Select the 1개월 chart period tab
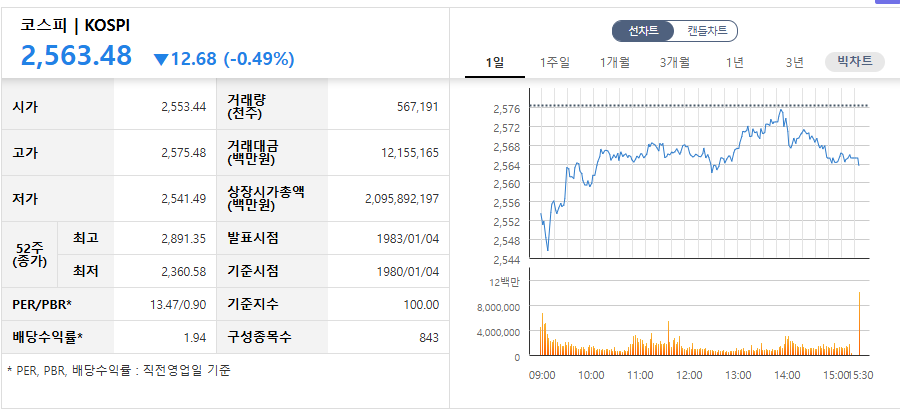Screen dimensions: 900x410 tap(615, 63)
